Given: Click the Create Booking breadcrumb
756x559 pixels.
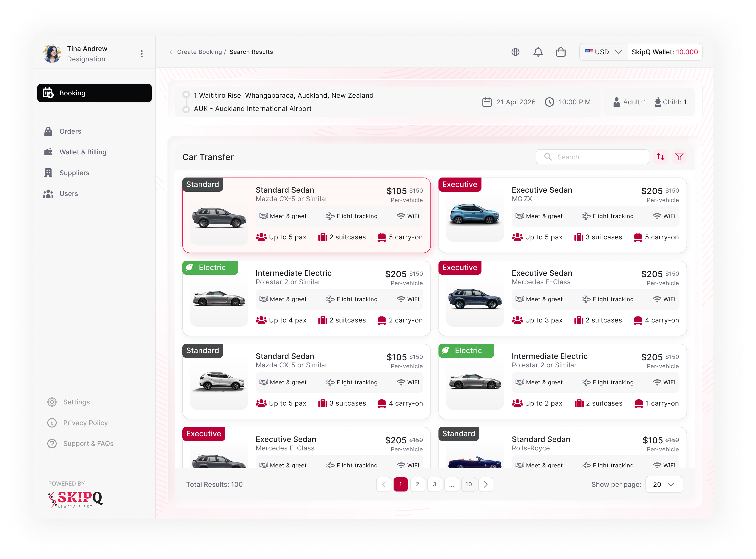Looking at the screenshot, I should 199,52.
